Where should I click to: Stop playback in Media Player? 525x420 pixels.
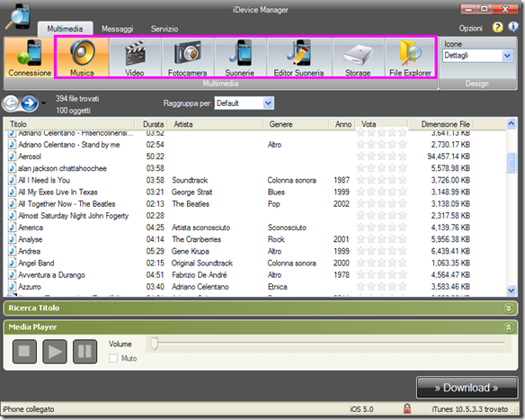pos(24,352)
